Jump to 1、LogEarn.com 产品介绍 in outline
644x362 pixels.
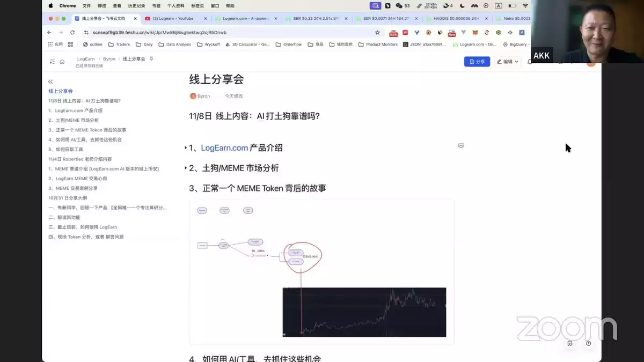(75, 110)
